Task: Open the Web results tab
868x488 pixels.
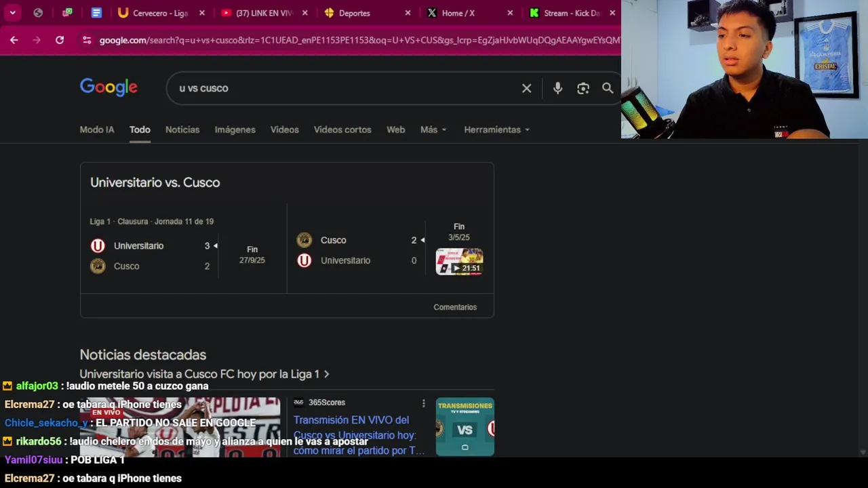Action: click(x=395, y=129)
